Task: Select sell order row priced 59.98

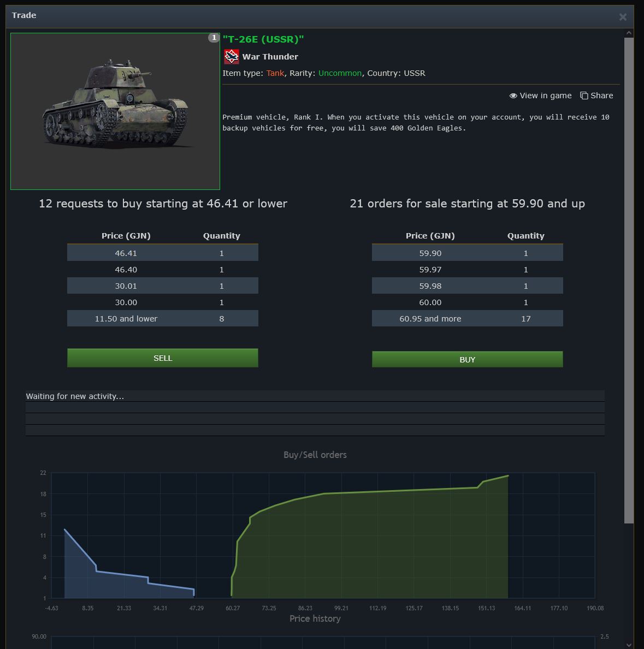Action: (467, 286)
